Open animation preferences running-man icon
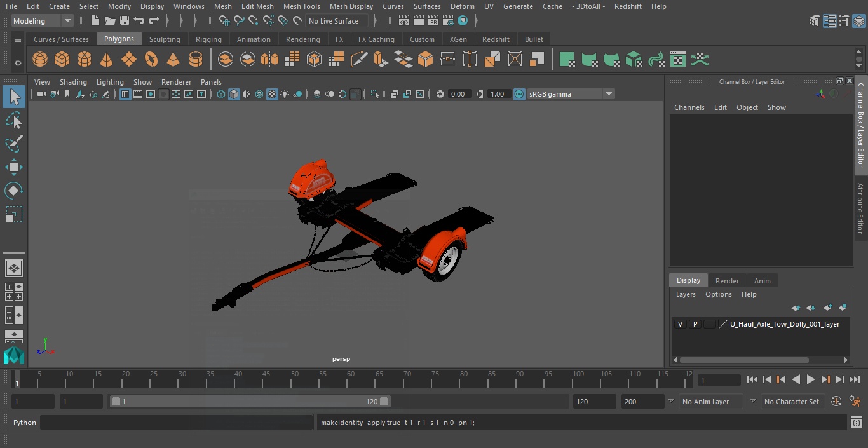868x448 pixels. click(x=855, y=402)
